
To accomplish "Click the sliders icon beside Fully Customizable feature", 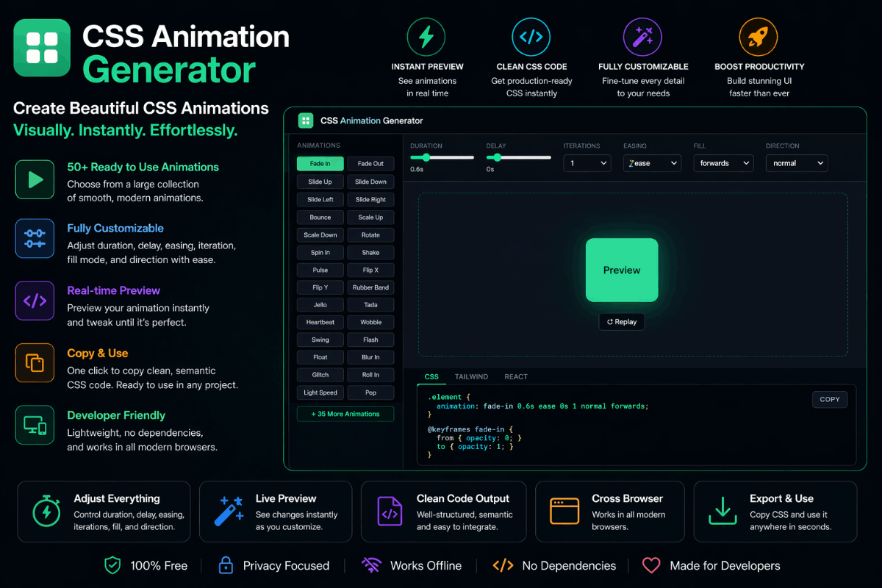I will pyautogui.click(x=35, y=238).
